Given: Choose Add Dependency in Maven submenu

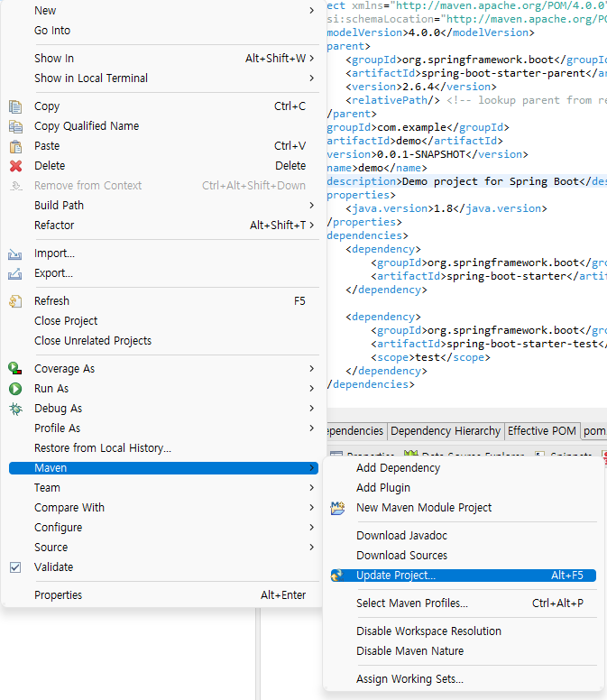Looking at the screenshot, I should click(463, 468).
